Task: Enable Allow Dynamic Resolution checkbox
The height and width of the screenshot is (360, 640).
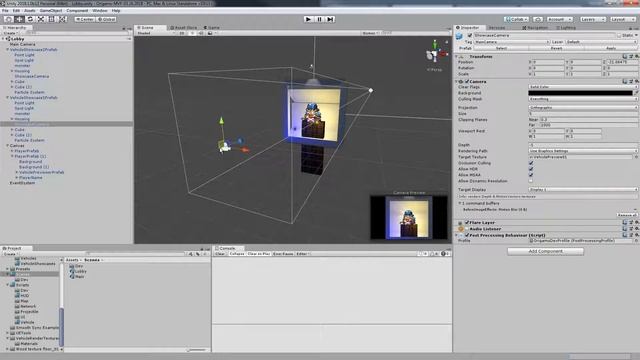Action: (531, 181)
